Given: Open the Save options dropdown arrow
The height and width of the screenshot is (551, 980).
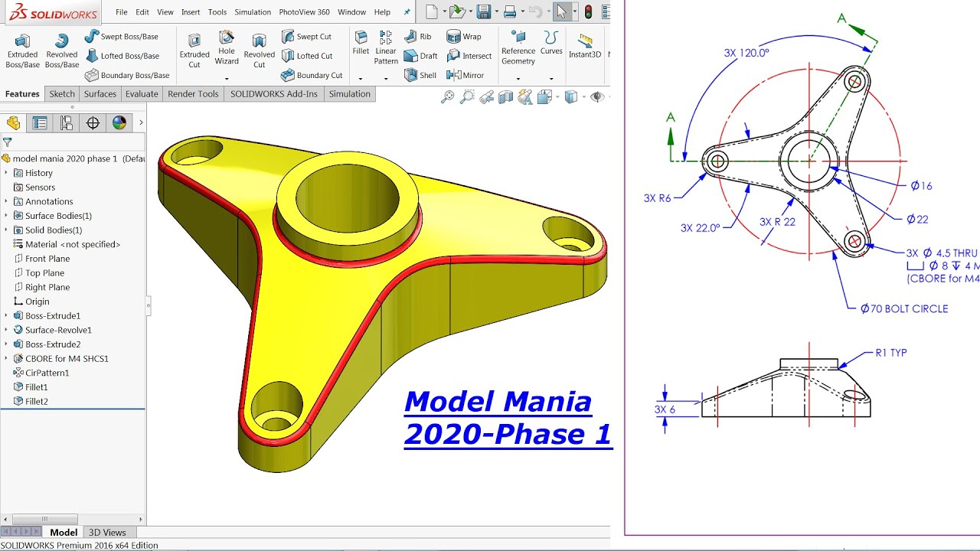Looking at the screenshot, I should pyautogui.click(x=496, y=12).
